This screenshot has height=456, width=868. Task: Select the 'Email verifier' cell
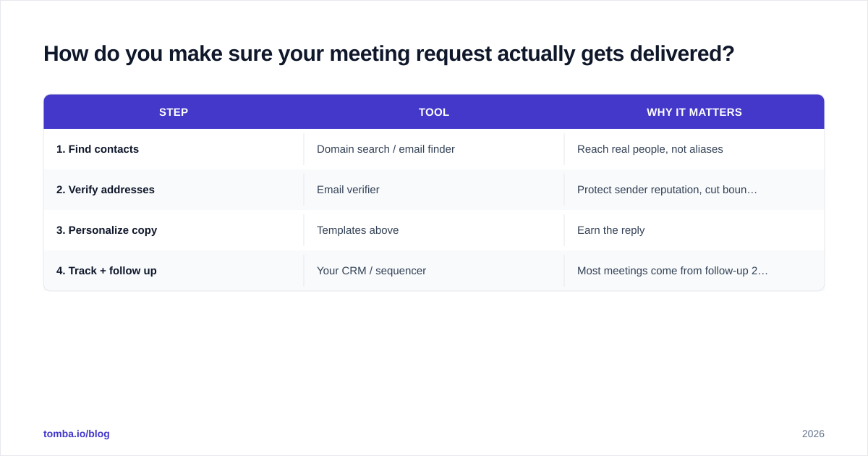(434, 190)
